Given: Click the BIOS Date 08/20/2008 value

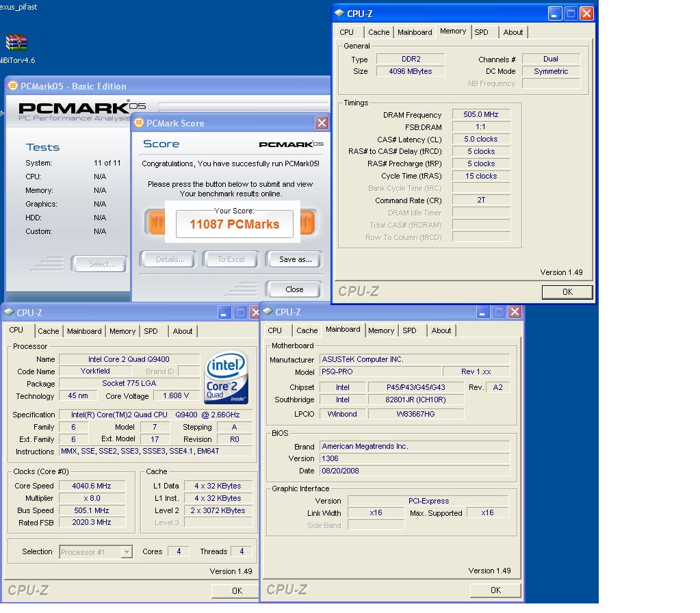Looking at the screenshot, I should coord(415,471).
